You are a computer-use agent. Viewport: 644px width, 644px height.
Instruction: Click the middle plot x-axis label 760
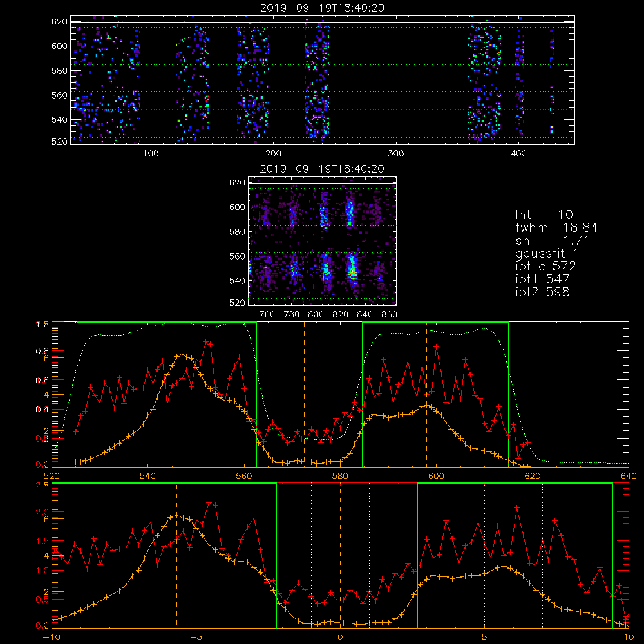coord(267,315)
